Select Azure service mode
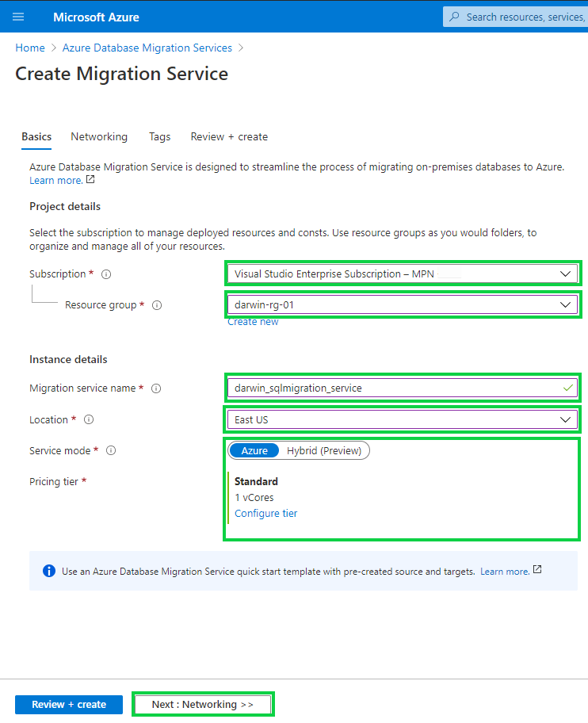 [254, 450]
